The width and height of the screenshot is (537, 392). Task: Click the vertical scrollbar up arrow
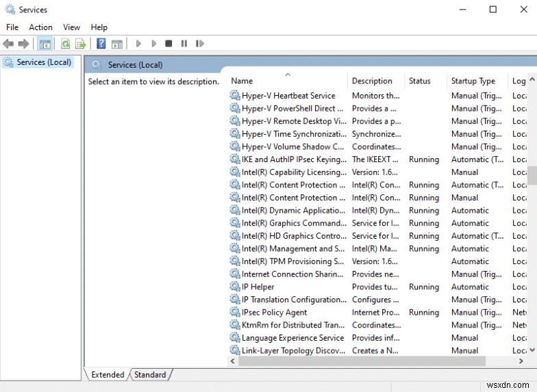pos(532,79)
